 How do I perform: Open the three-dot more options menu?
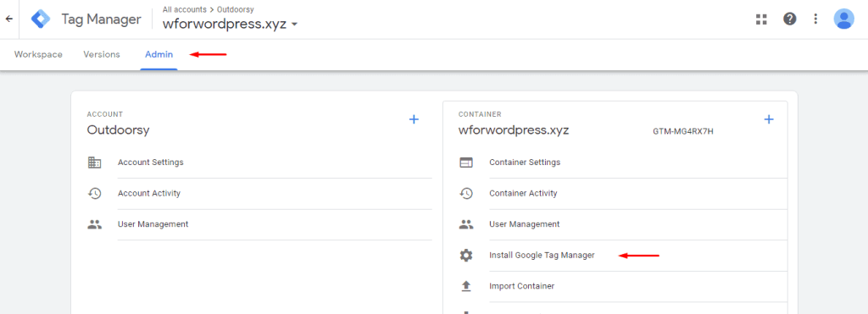[815, 19]
